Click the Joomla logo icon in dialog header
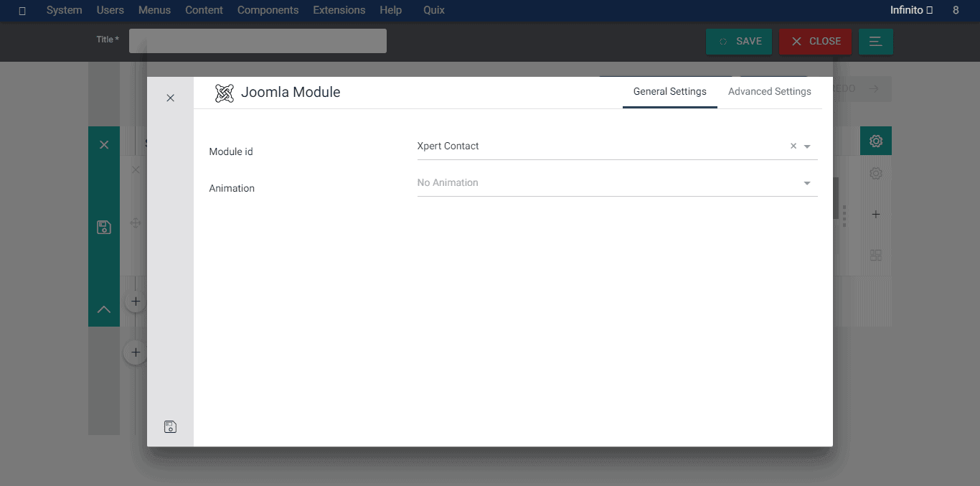 [x=225, y=93]
